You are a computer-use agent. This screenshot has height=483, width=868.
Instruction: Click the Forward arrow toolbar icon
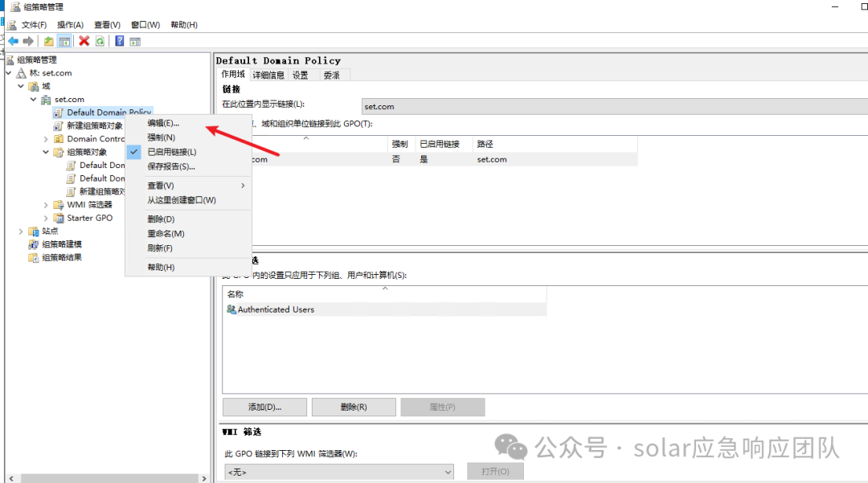[x=28, y=41]
